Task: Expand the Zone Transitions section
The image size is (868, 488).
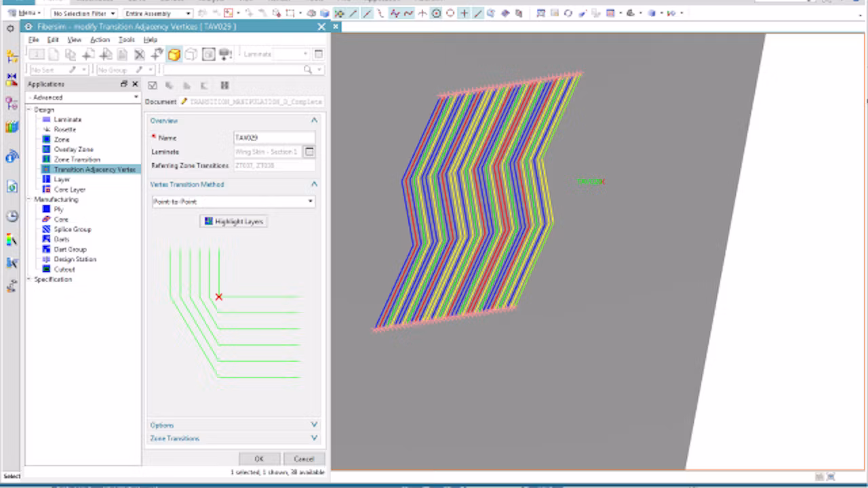Action: point(314,439)
